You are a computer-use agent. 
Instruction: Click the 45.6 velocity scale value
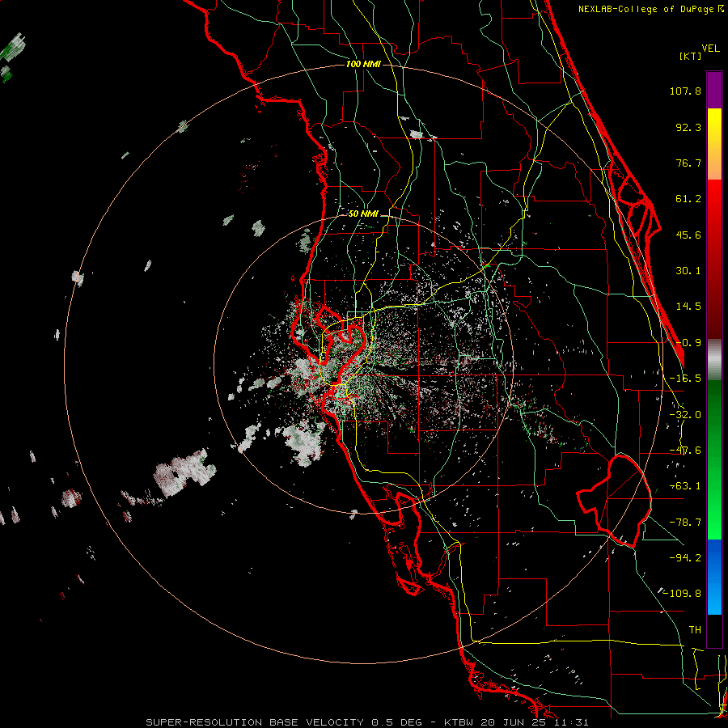(x=688, y=235)
